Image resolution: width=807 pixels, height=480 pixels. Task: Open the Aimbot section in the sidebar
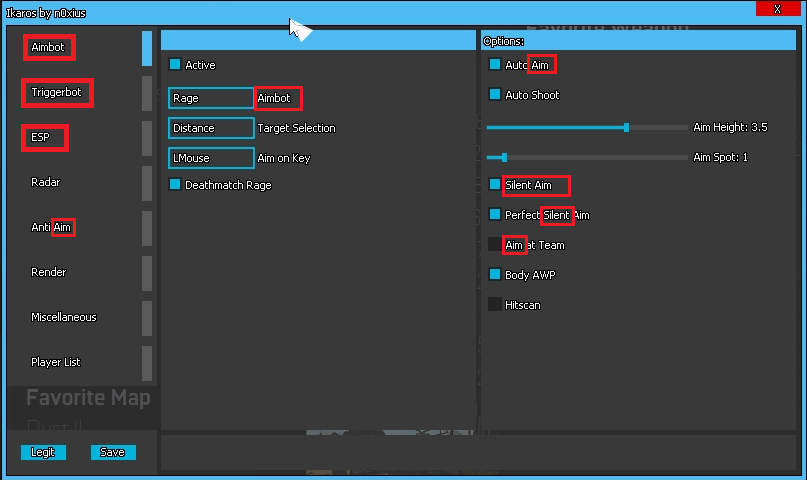(x=48, y=47)
